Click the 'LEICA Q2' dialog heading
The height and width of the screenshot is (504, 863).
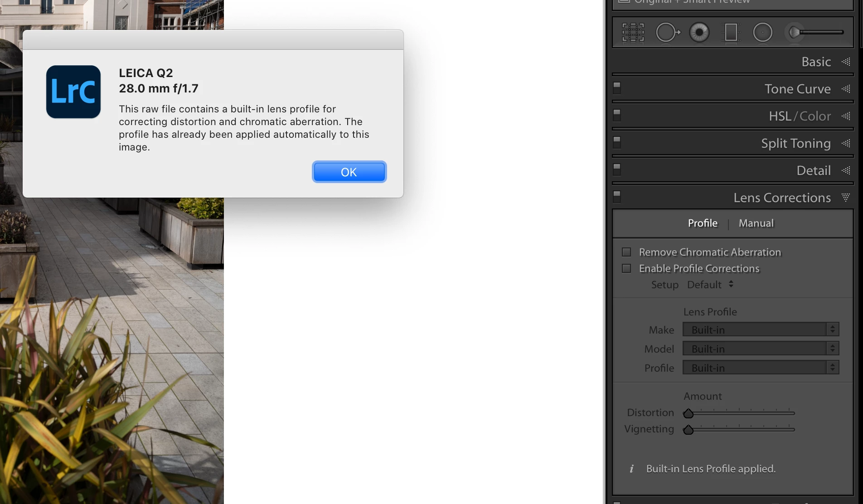pyautogui.click(x=145, y=73)
